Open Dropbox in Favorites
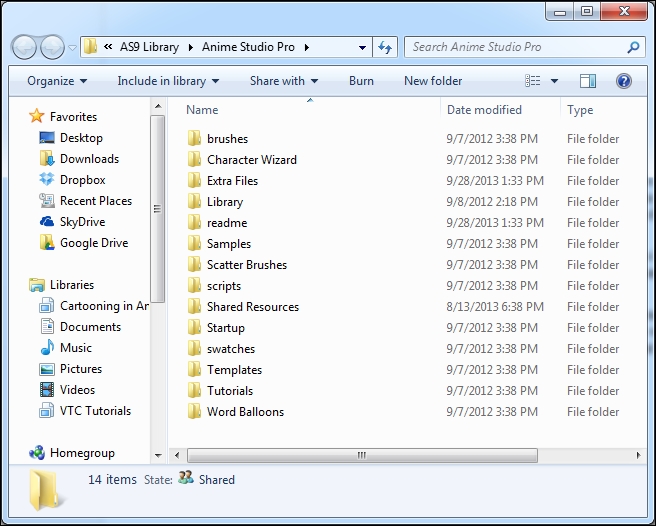The width and height of the screenshot is (656, 526). [72, 180]
